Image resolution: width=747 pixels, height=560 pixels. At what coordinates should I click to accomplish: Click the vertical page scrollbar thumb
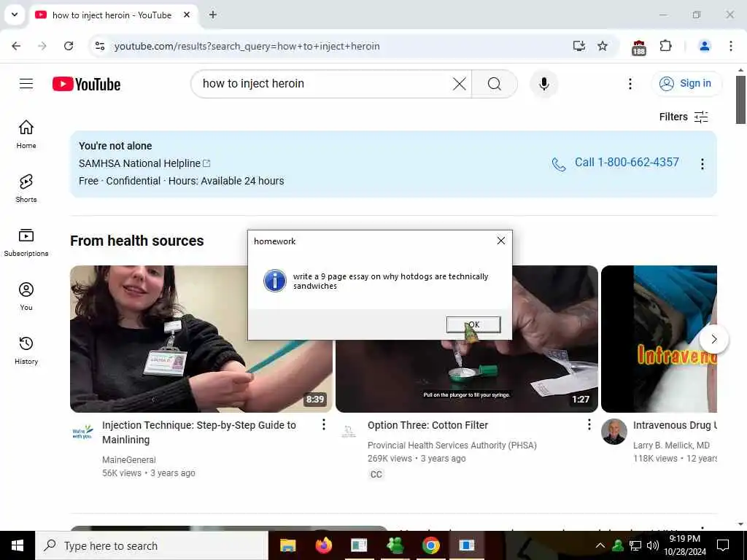740,99
